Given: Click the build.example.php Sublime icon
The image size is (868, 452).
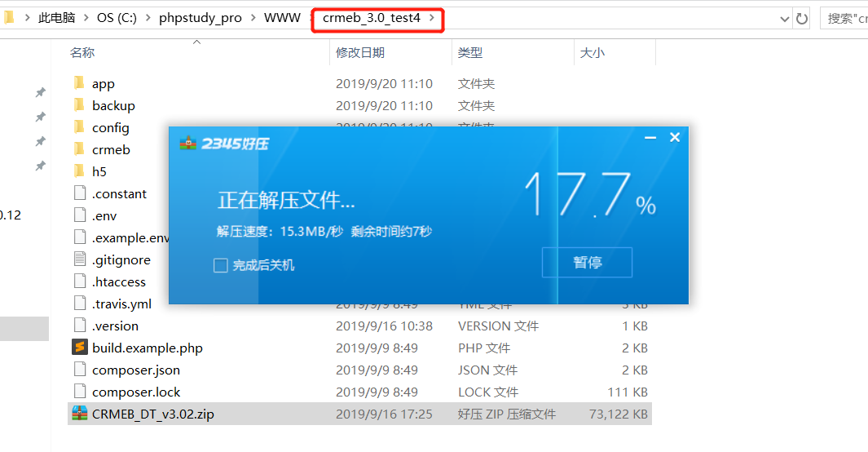Looking at the screenshot, I should tap(80, 348).
